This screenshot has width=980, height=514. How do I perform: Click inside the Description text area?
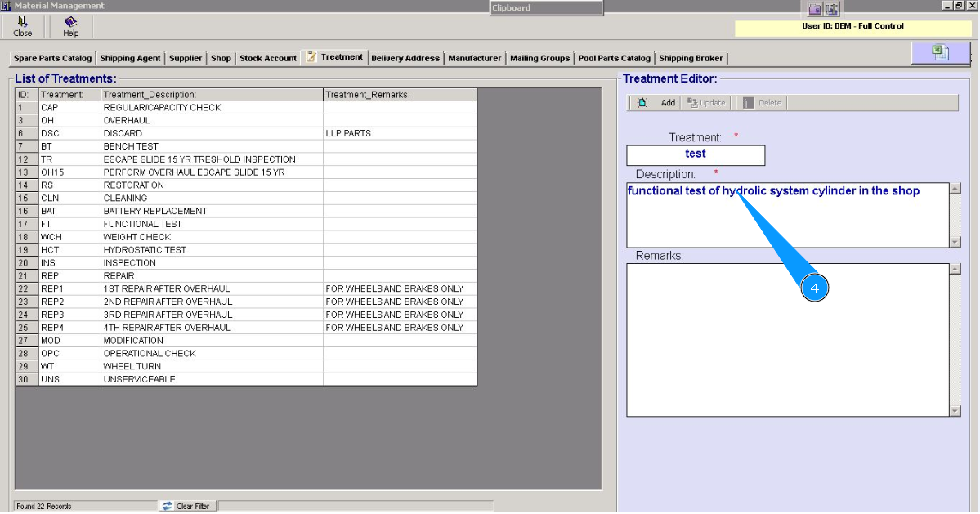point(787,215)
